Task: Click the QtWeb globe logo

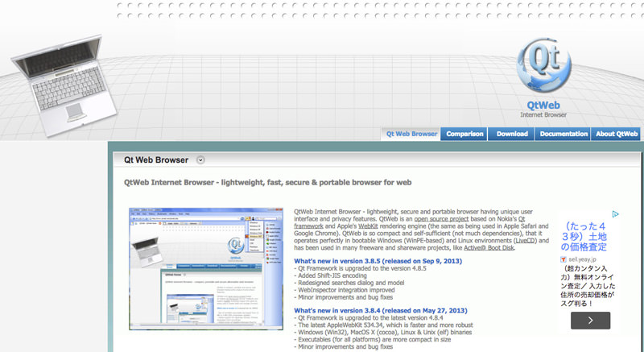Action: point(543,65)
